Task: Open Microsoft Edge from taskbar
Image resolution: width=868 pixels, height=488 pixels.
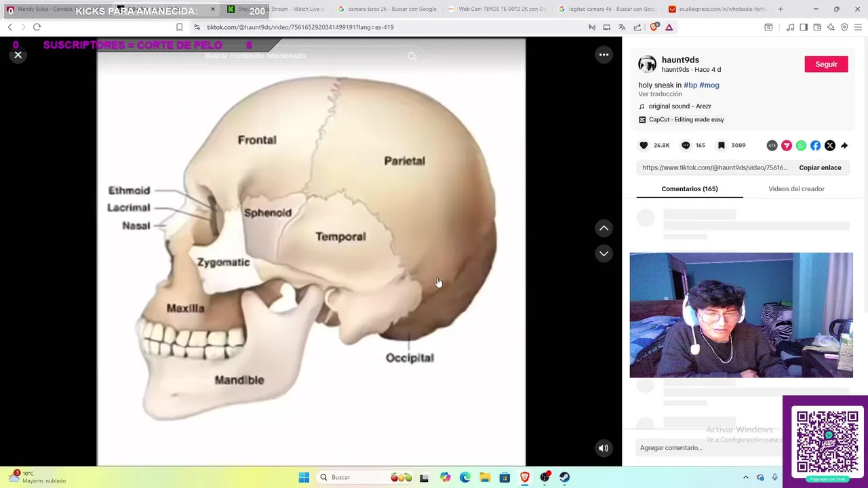Action: 465,477
